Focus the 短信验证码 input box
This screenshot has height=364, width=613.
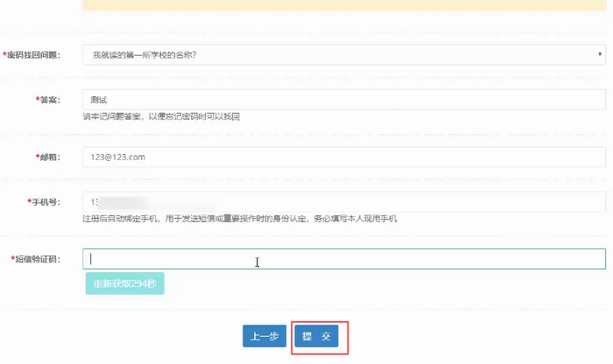coord(343,259)
